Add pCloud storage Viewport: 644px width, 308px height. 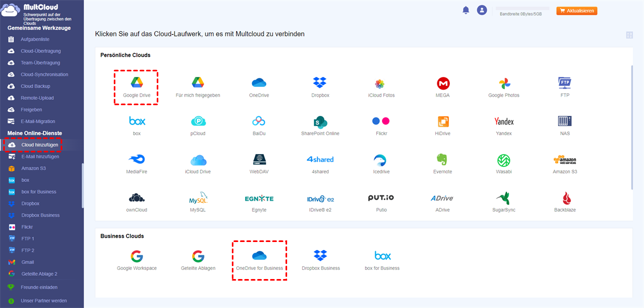pos(198,121)
